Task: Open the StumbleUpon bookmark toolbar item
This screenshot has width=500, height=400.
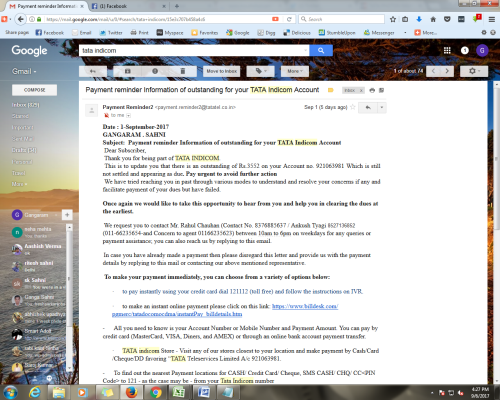Action: 337,33
